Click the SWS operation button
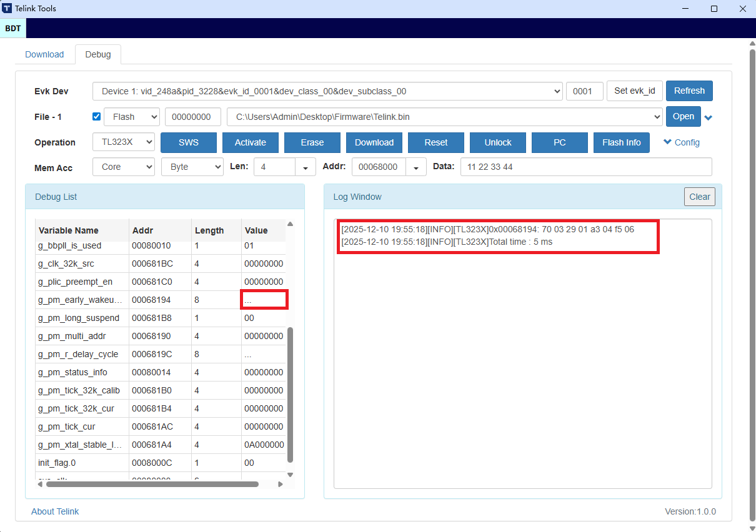756x532 pixels. coord(188,142)
